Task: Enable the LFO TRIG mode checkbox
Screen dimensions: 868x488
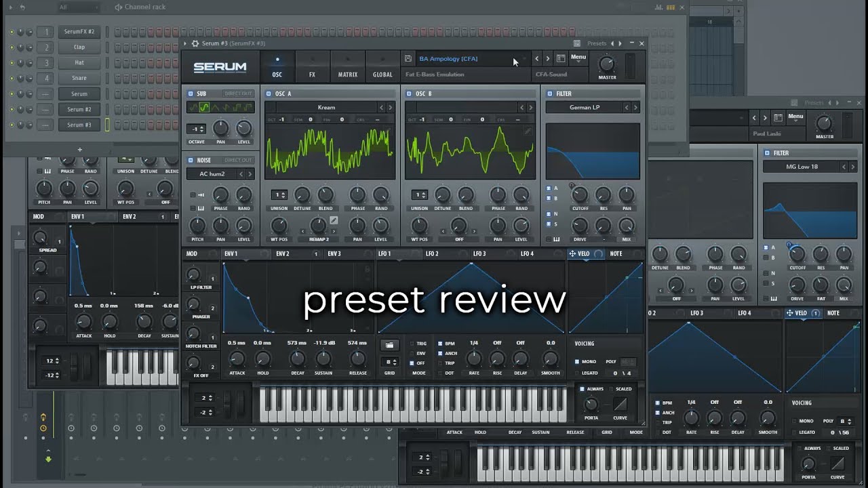Action: tap(411, 344)
